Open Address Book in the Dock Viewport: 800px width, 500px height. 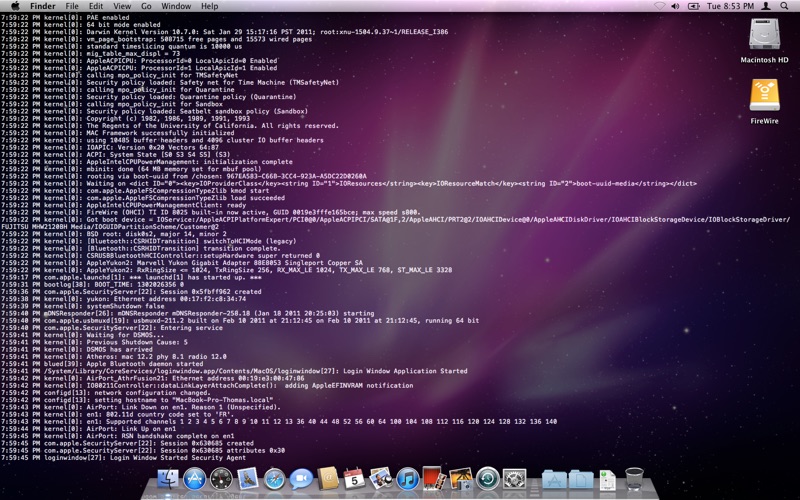click(x=328, y=479)
